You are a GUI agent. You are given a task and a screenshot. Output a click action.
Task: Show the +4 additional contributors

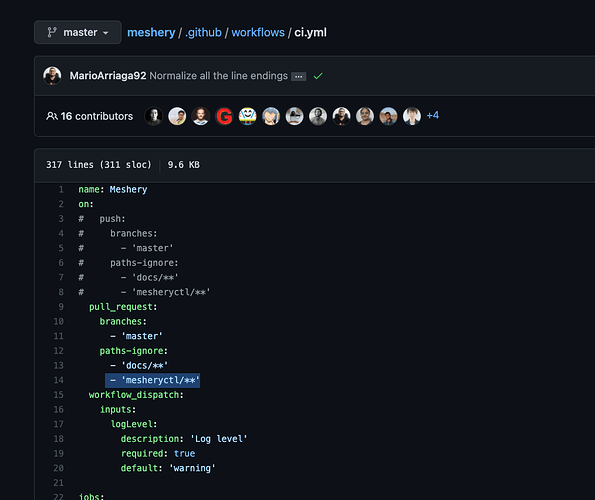(433, 115)
